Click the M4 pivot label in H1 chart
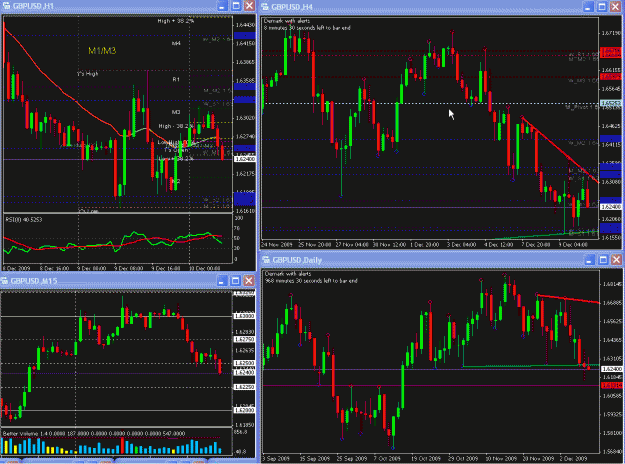 point(176,43)
